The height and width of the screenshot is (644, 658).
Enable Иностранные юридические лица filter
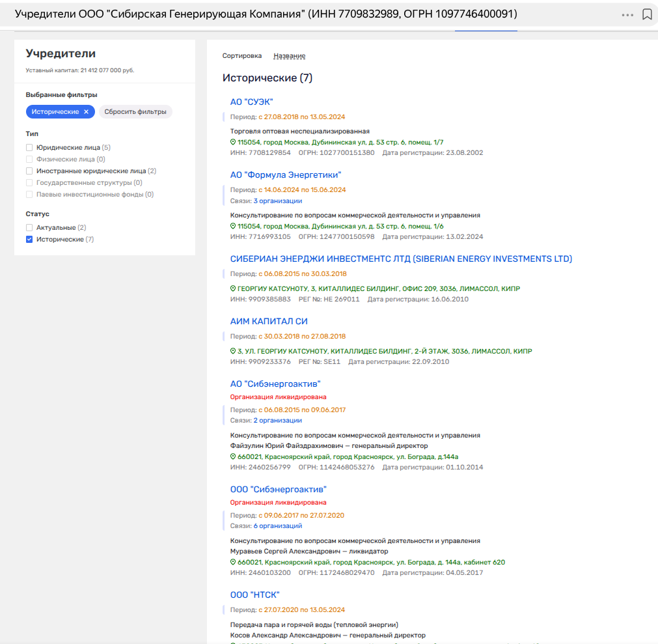(x=29, y=171)
